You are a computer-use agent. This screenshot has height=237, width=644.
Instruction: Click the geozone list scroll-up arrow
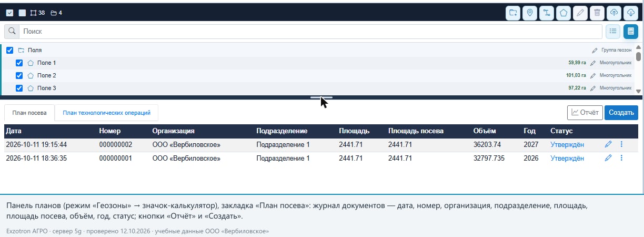[639, 47]
